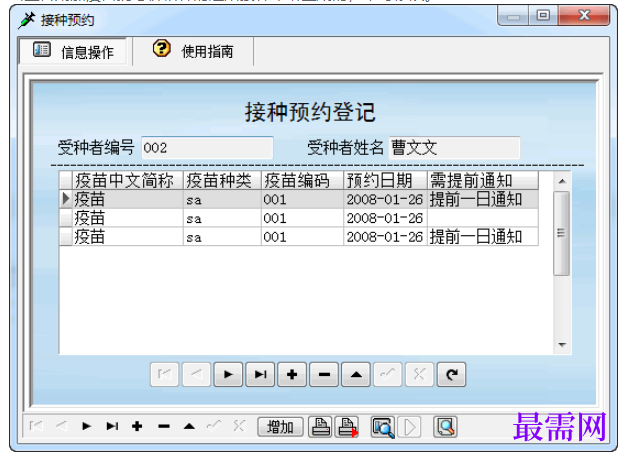Insert record using bottom toolbar plus icon

tap(137, 427)
